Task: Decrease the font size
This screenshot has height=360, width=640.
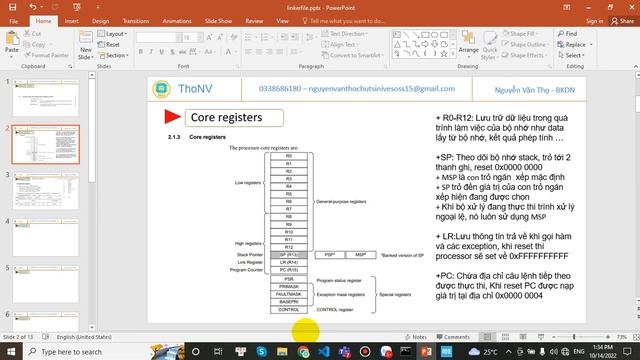Action: (x=220, y=38)
